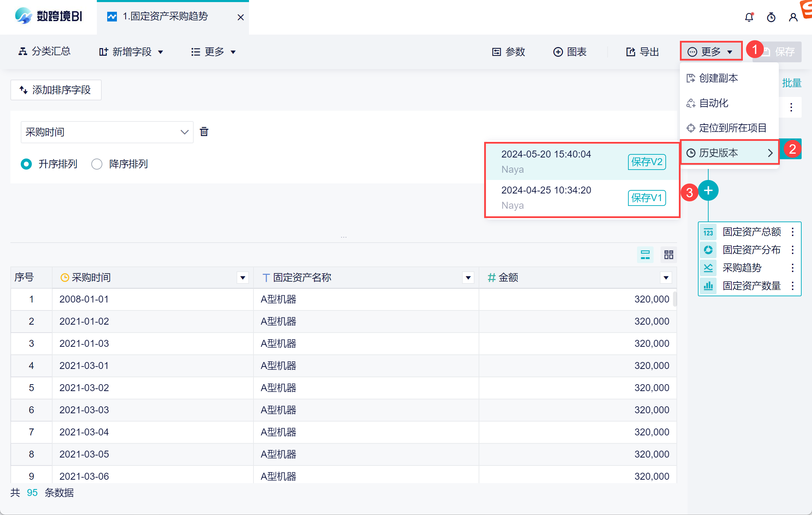Select the 降序排列 radio button

coord(97,164)
